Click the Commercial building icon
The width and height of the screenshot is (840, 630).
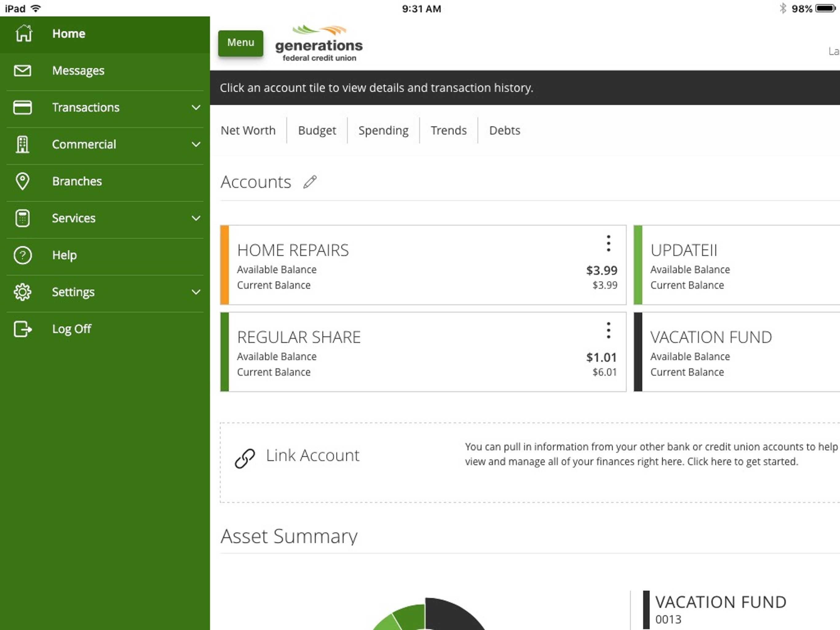coord(22,144)
